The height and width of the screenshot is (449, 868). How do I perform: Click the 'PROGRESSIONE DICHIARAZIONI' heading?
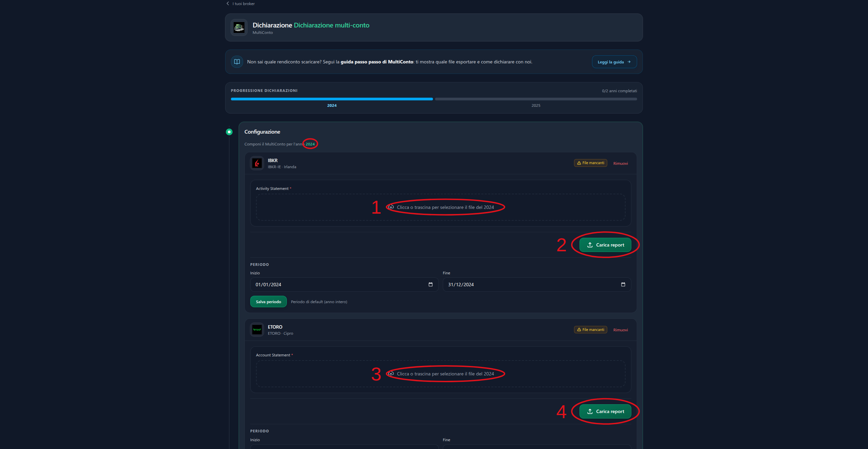[x=264, y=91]
